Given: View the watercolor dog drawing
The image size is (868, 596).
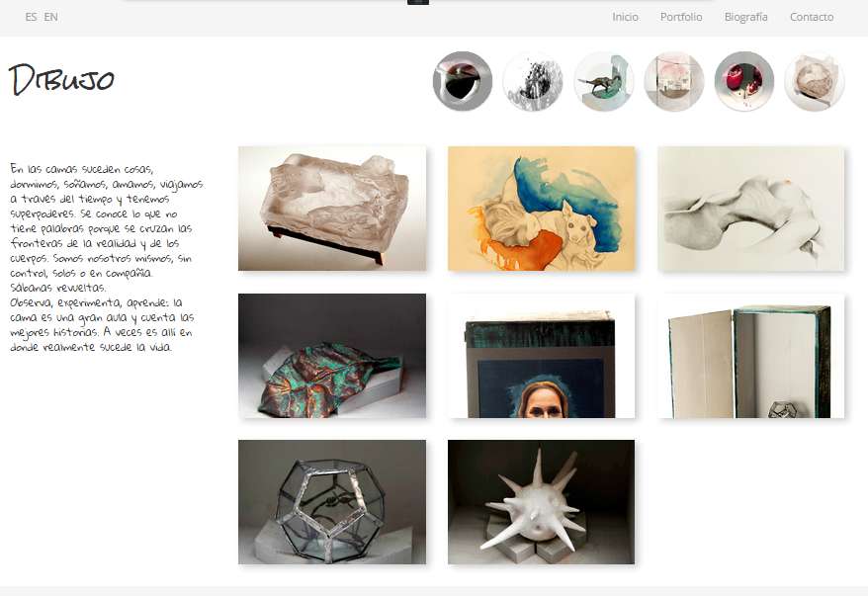Looking at the screenshot, I should (542, 209).
